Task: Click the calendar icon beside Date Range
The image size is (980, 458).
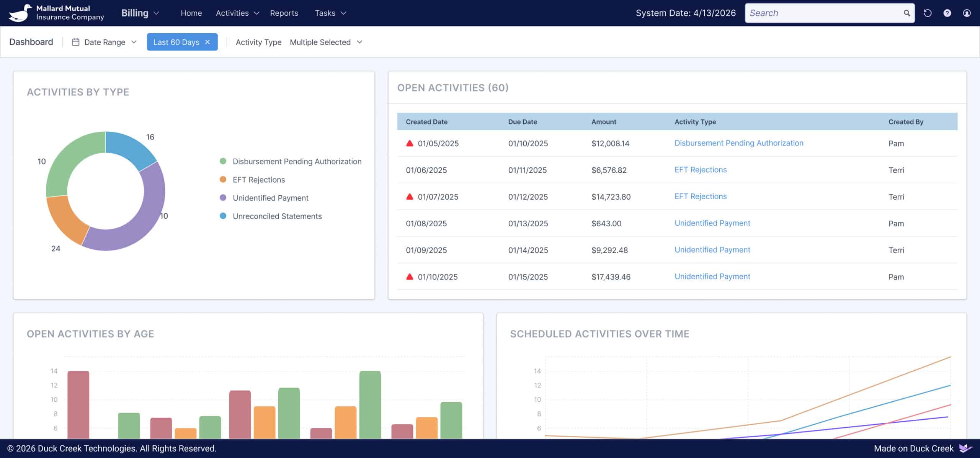Action: (x=75, y=42)
